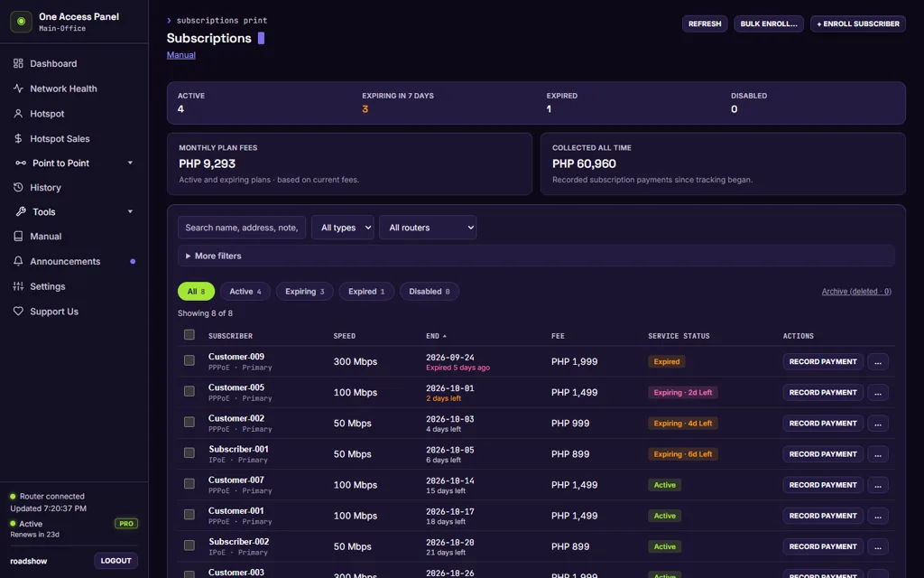Click the Logout button
924x578 pixels.
(x=116, y=560)
